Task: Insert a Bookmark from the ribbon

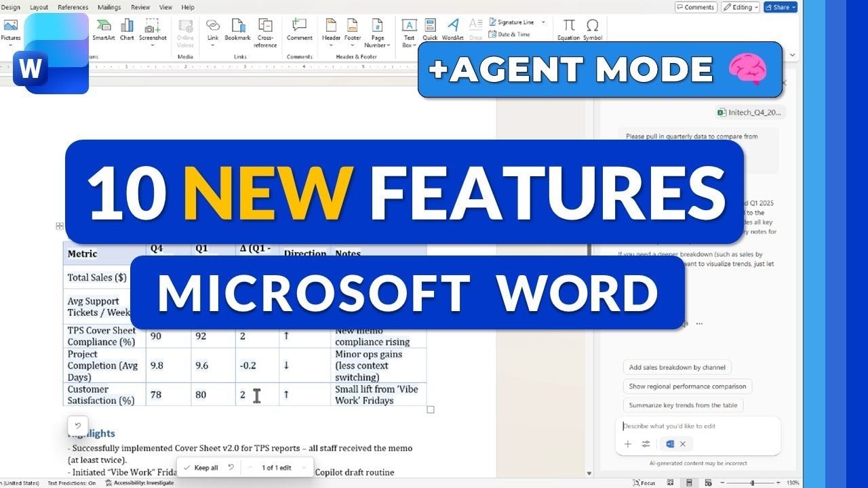Action: [237, 30]
